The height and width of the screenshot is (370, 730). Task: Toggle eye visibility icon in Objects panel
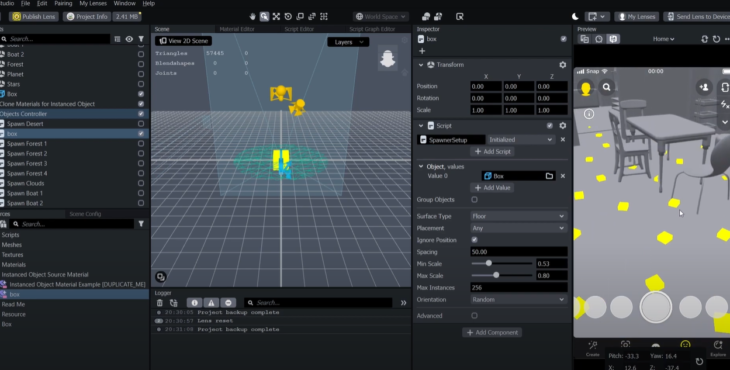[x=129, y=39]
